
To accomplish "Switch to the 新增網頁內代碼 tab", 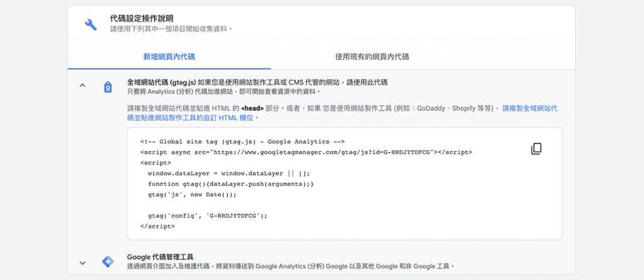I will 169,57.
